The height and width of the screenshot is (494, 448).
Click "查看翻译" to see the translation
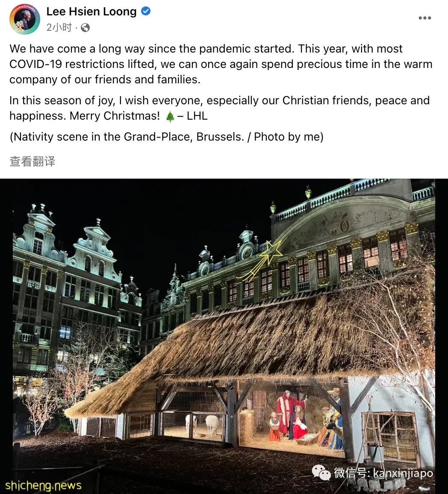[x=32, y=161]
